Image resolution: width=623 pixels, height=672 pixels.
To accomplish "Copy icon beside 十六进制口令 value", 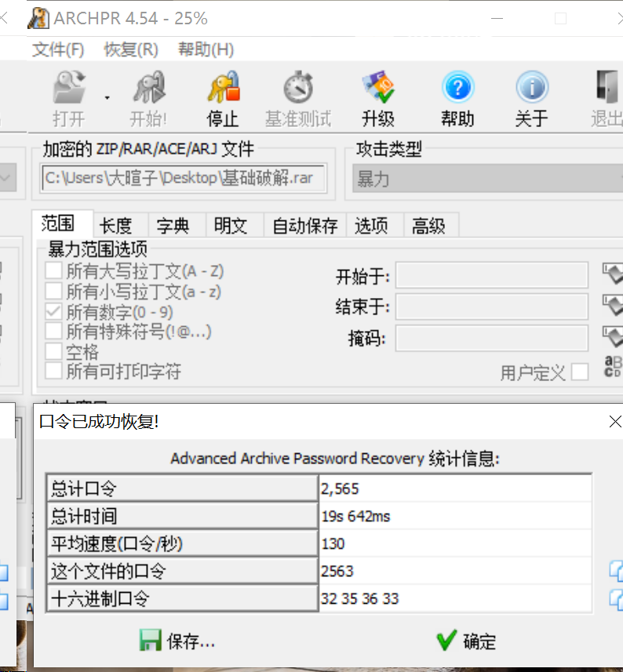I will [x=616, y=600].
